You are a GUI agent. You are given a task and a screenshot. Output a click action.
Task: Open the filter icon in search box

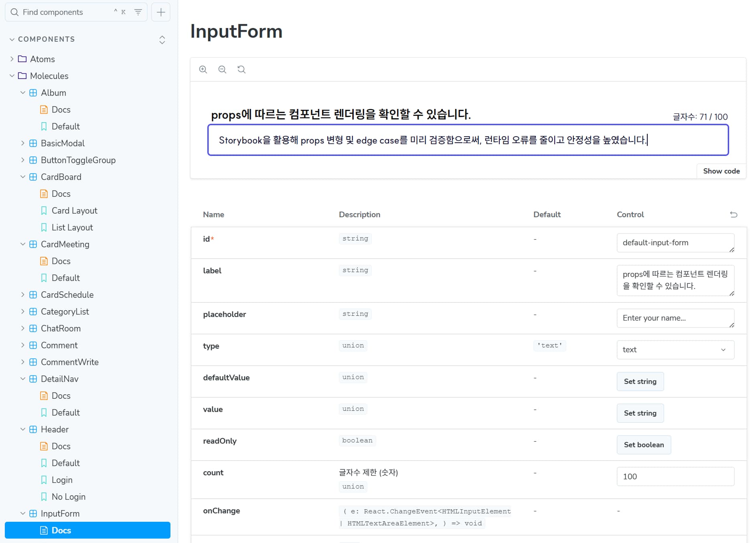point(138,12)
